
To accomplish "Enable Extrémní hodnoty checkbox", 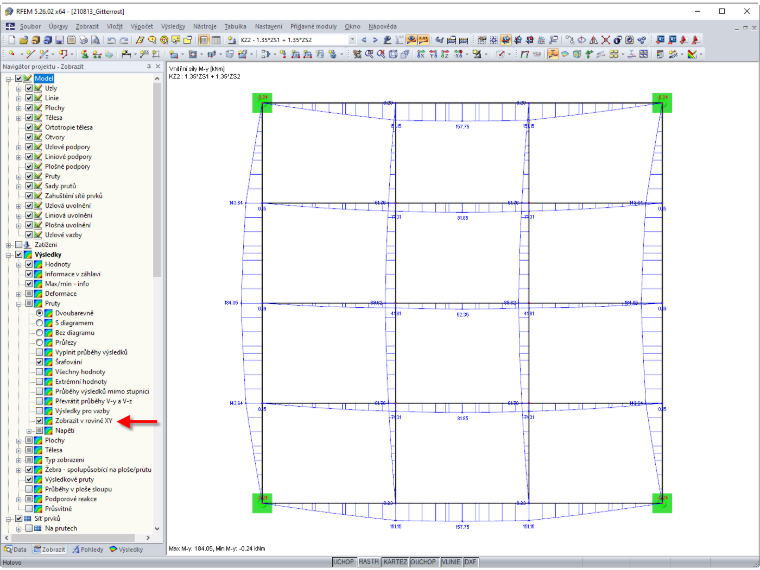I will [x=39, y=381].
